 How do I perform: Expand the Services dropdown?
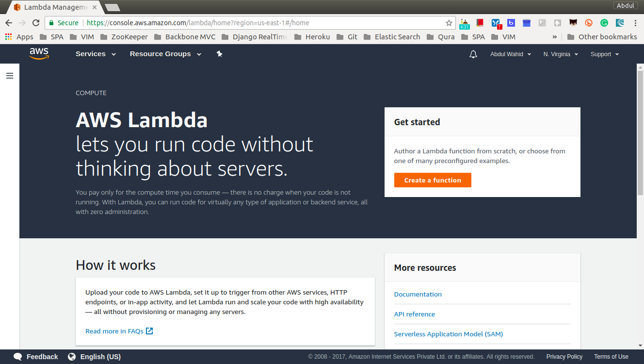click(x=96, y=54)
